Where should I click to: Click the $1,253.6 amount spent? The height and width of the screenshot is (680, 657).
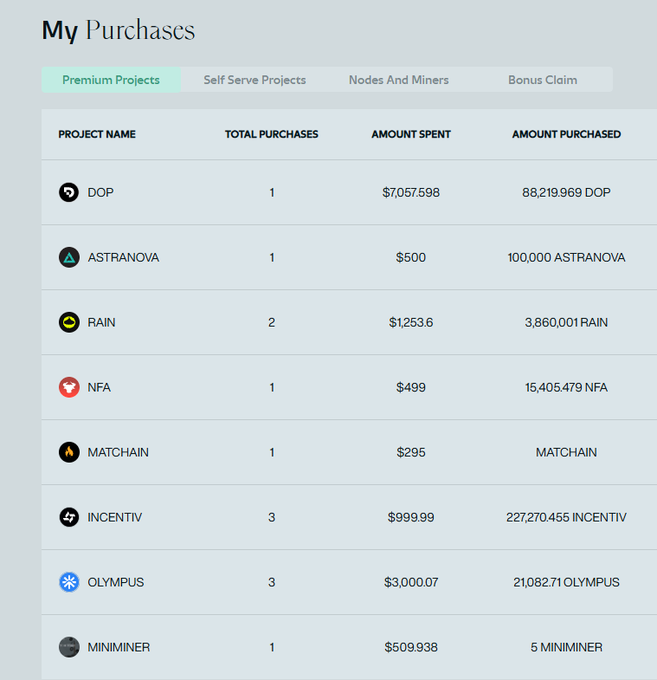tap(411, 323)
